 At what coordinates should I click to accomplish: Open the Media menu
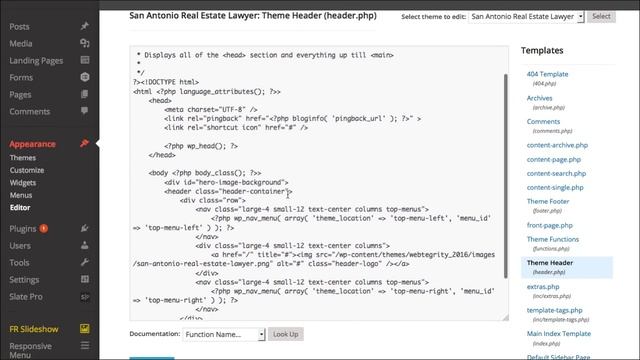[21, 44]
